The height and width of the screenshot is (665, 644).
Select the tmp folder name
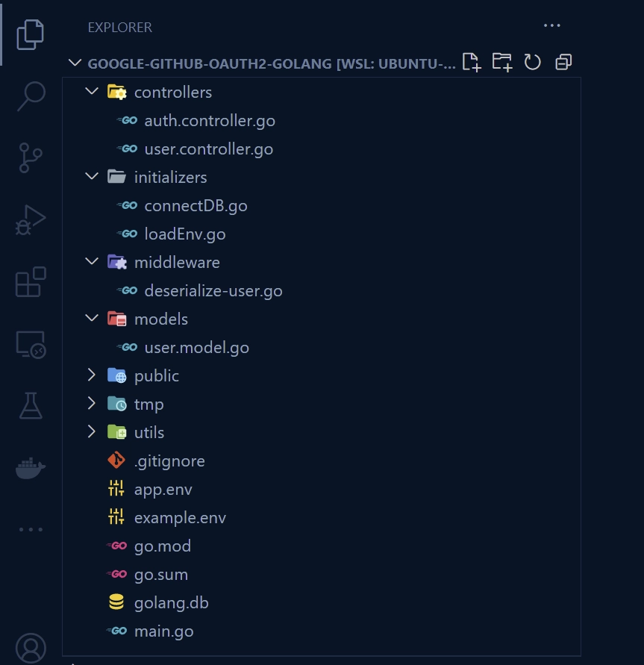[x=149, y=405]
